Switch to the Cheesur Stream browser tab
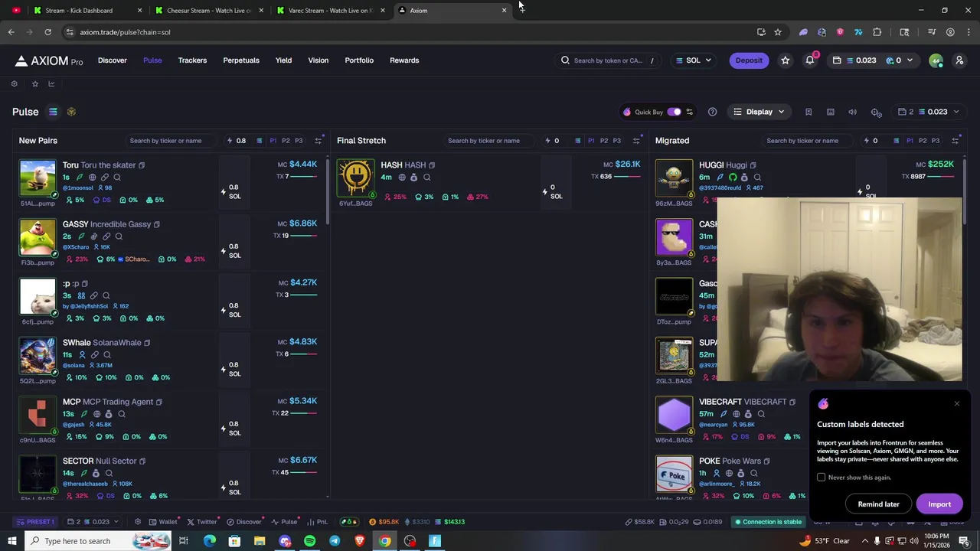 (208, 11)
